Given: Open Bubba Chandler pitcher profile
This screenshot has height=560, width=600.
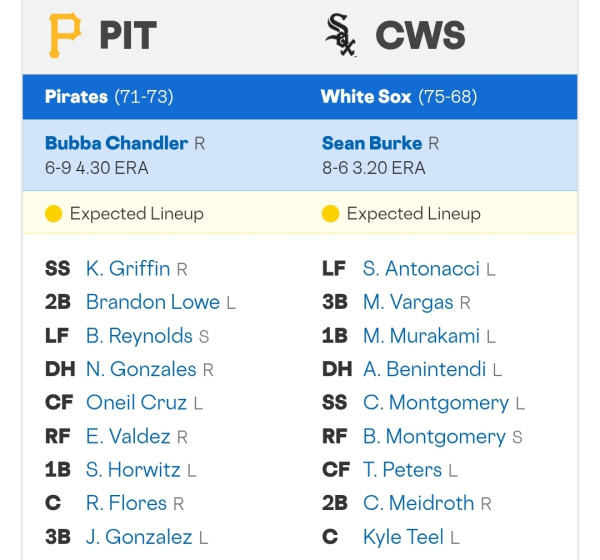Looking at the screenshot, I should click(x=116, y=143).
